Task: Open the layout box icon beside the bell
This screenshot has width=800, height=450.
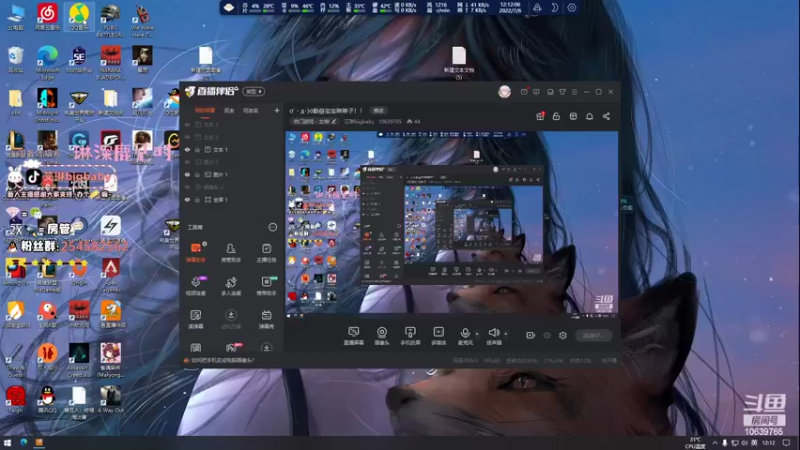Action: [573, 116]
